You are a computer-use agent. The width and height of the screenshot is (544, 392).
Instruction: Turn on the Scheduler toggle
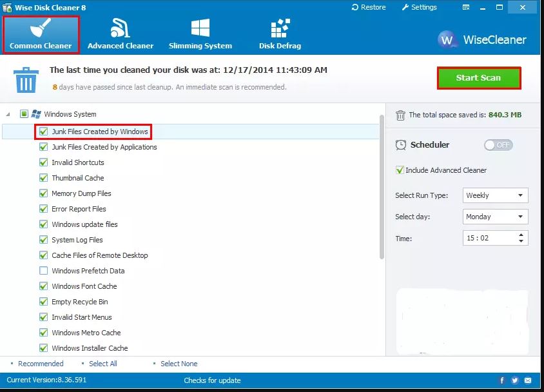tap(498, 145)
